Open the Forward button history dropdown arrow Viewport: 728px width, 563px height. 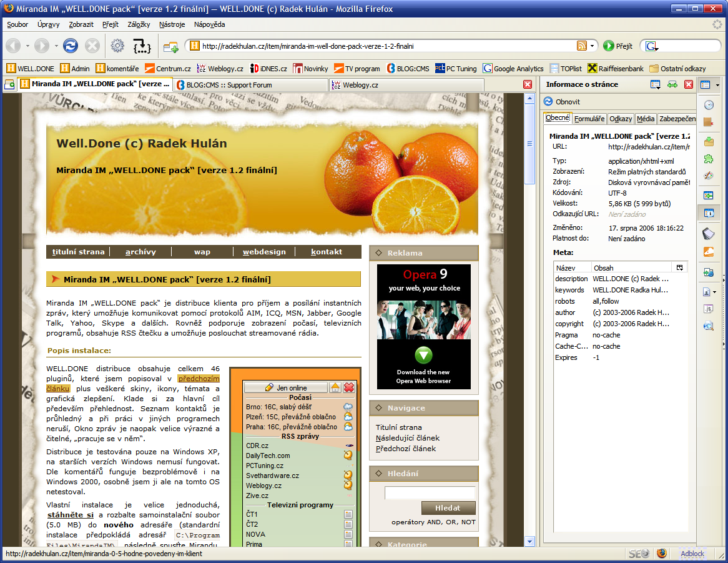[56, 46]
